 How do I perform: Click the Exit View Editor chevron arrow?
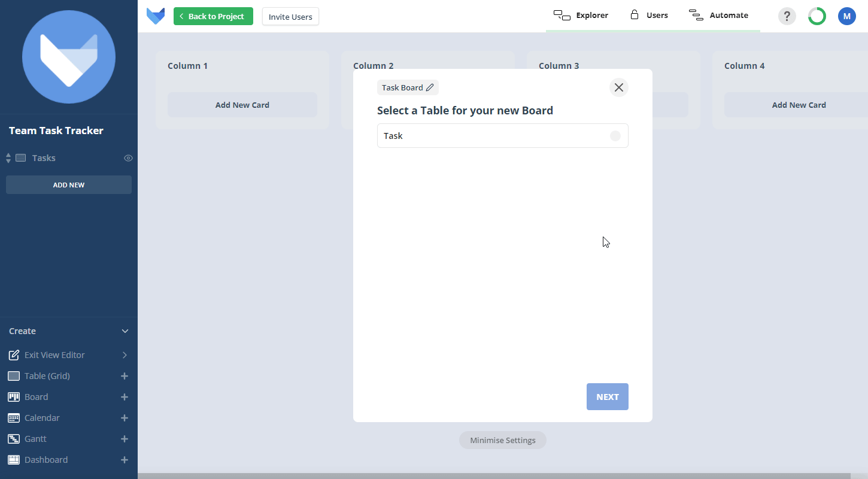pyautogui.click(x=125, y=355)
